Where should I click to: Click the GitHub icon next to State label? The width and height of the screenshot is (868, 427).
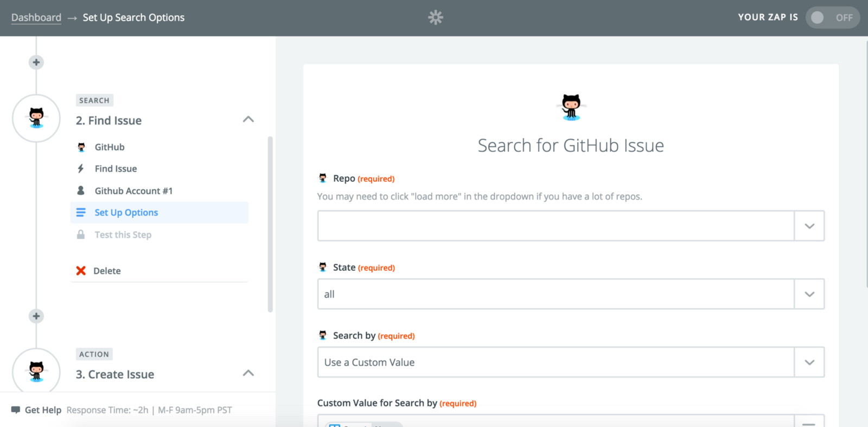click(x=323, y=267)
